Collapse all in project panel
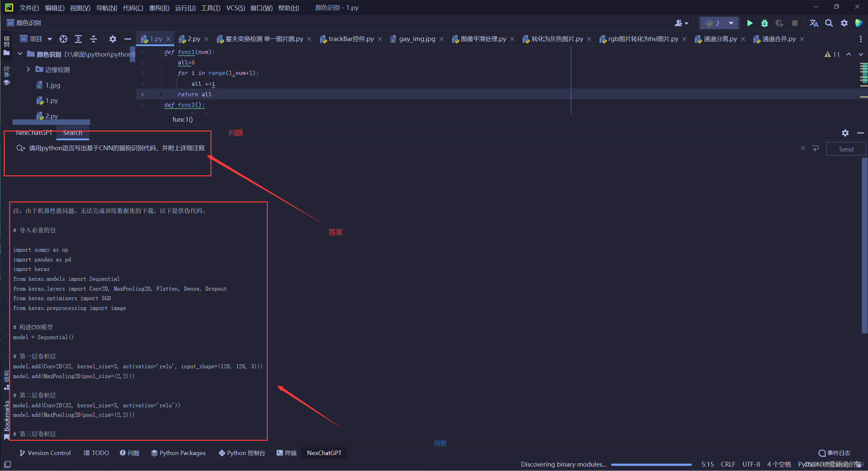 [x=93, y=39]
